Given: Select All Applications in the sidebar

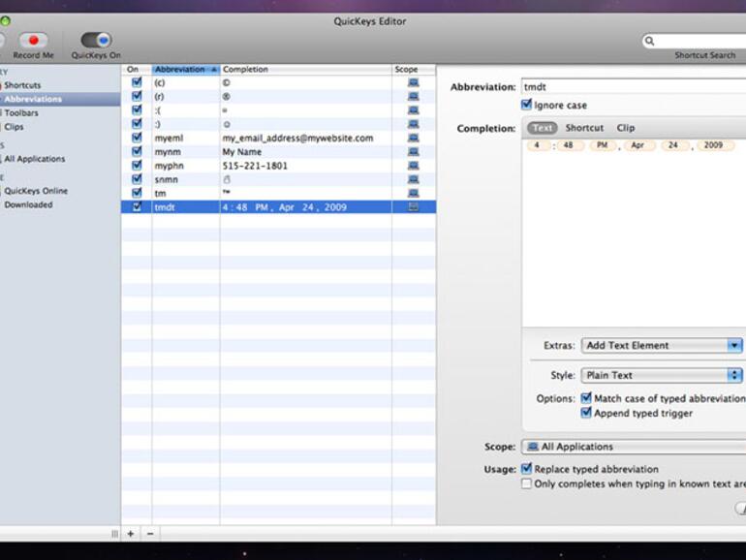Looking at the screenshot, I should click(34, 159).
